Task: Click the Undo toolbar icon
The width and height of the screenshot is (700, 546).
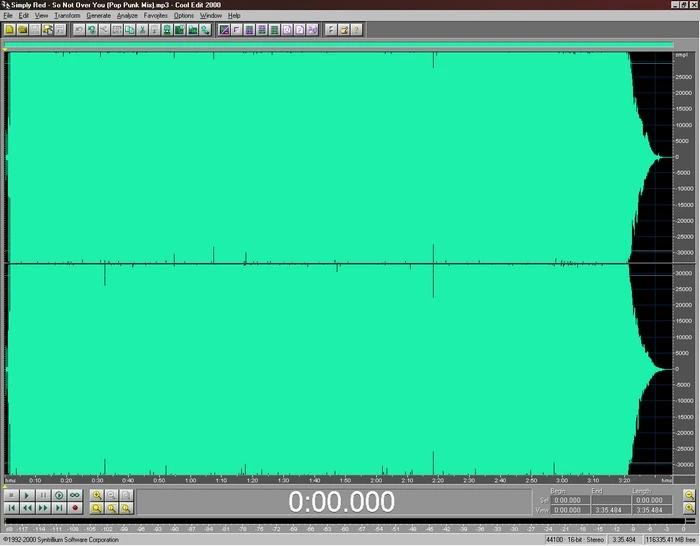Action: point(79,30)
